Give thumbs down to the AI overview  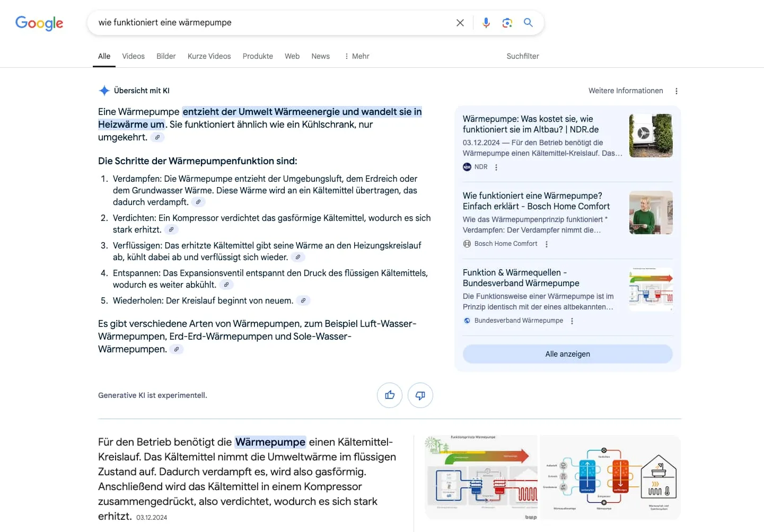(x=420, y=395)
